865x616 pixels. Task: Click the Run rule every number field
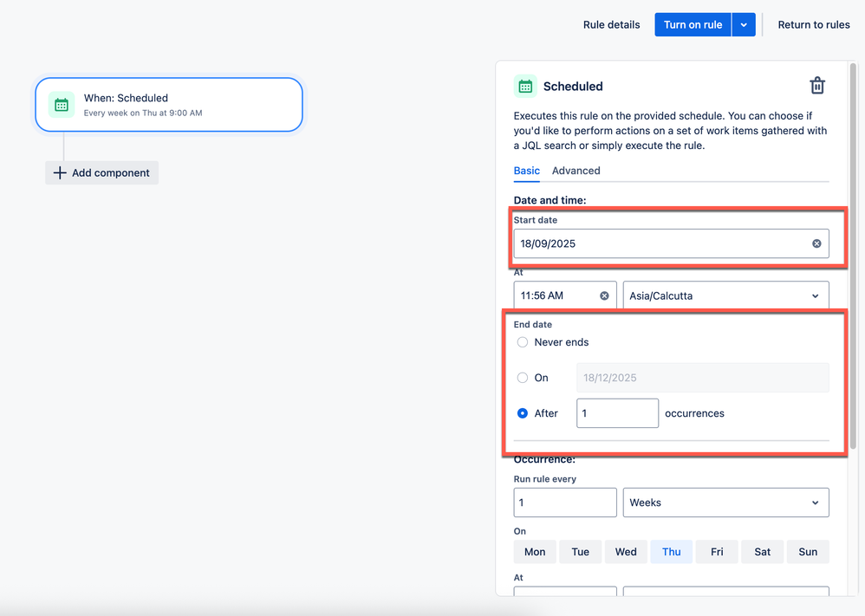coord(565,503)
